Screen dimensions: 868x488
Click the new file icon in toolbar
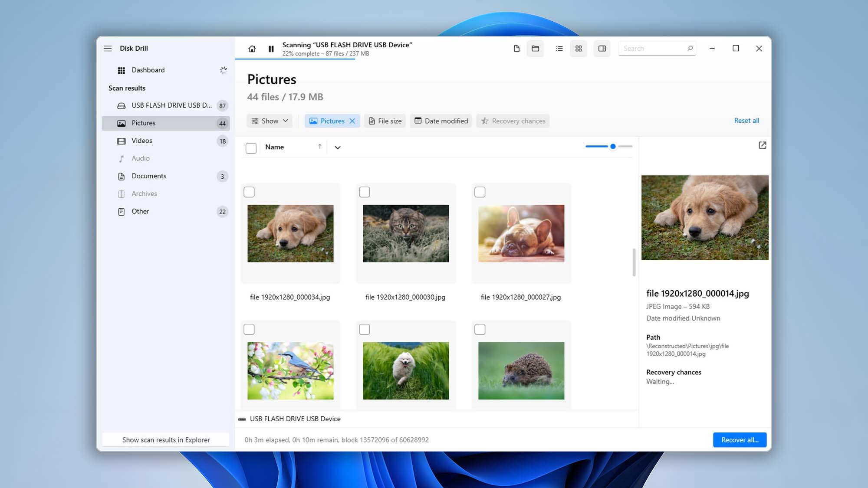(x=516, y=48)
